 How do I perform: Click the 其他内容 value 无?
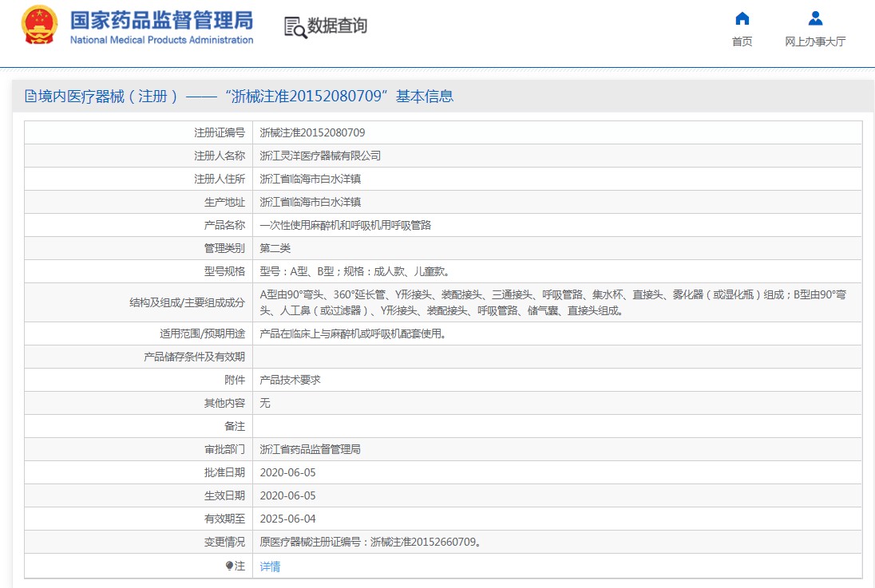point(265,403)
